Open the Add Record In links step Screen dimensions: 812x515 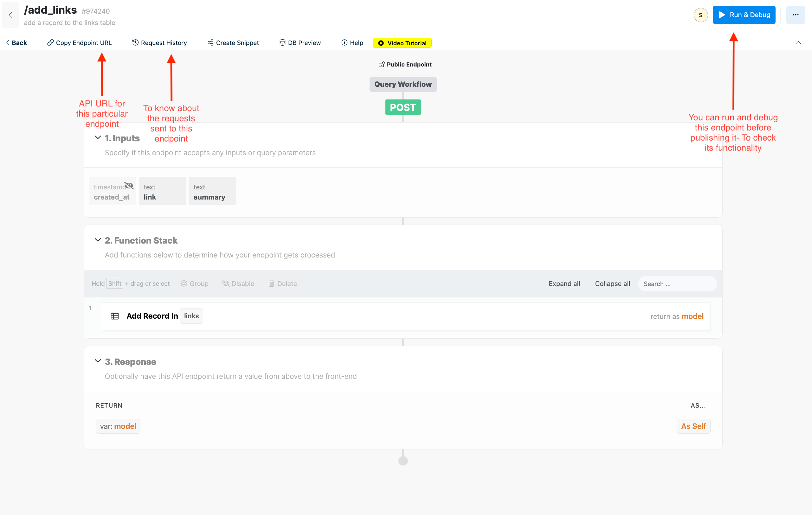click(405, 316)
